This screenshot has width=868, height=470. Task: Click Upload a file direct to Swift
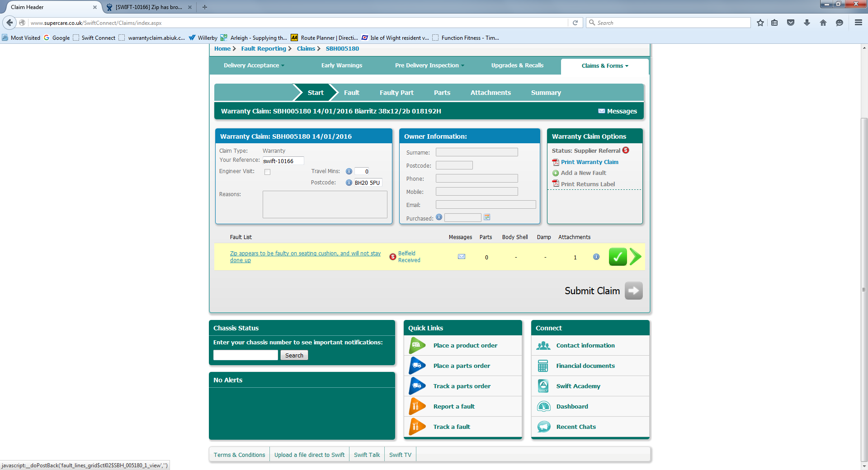[309, 455]
